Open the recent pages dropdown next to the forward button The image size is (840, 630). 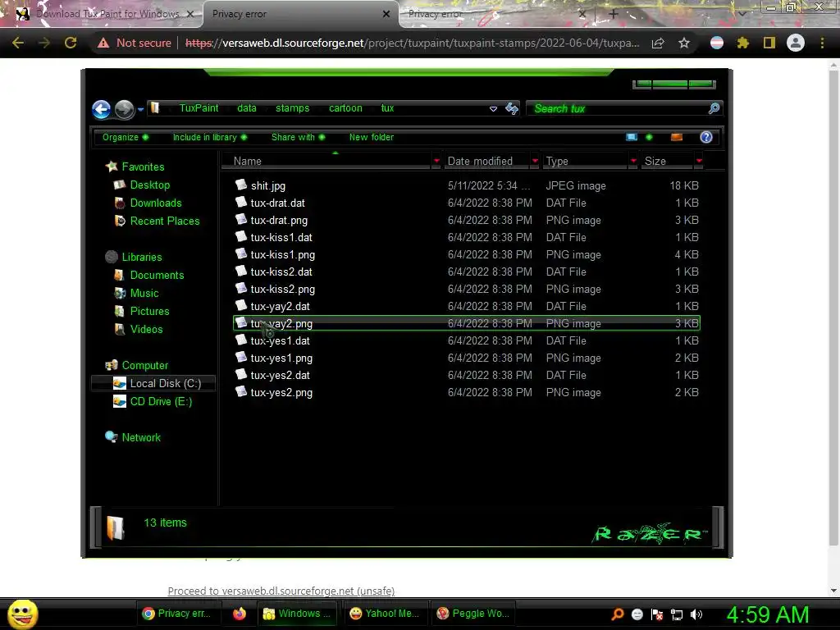click(x=140, y=109)
